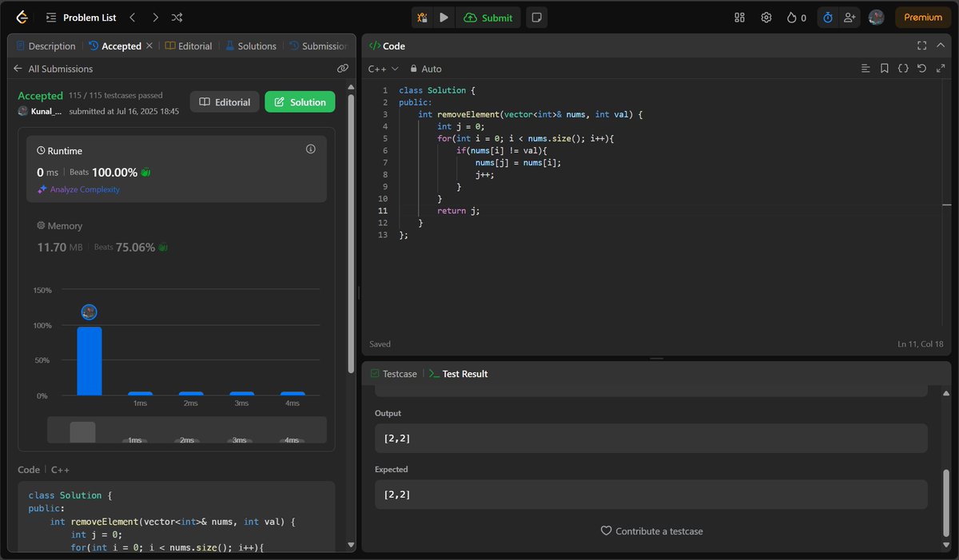The width and height of the screenshot is (959, 560).
Task: Click the avatar marker above the chart bar
Action: (89, 312)
